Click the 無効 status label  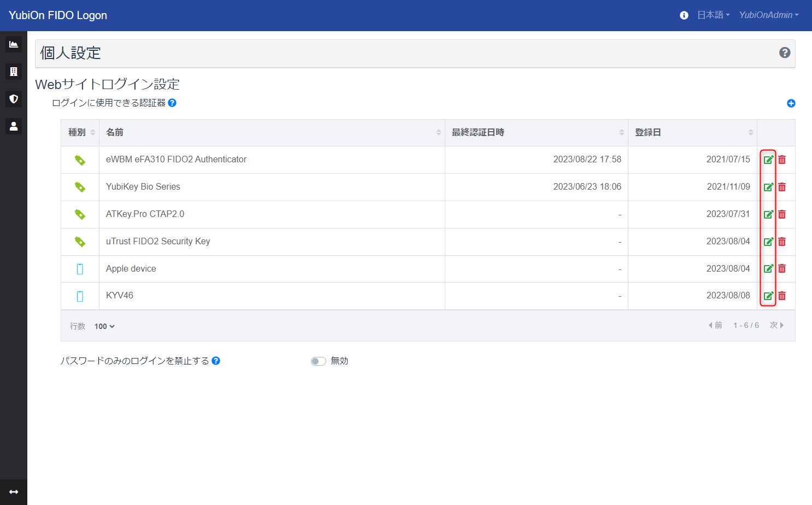339,361
